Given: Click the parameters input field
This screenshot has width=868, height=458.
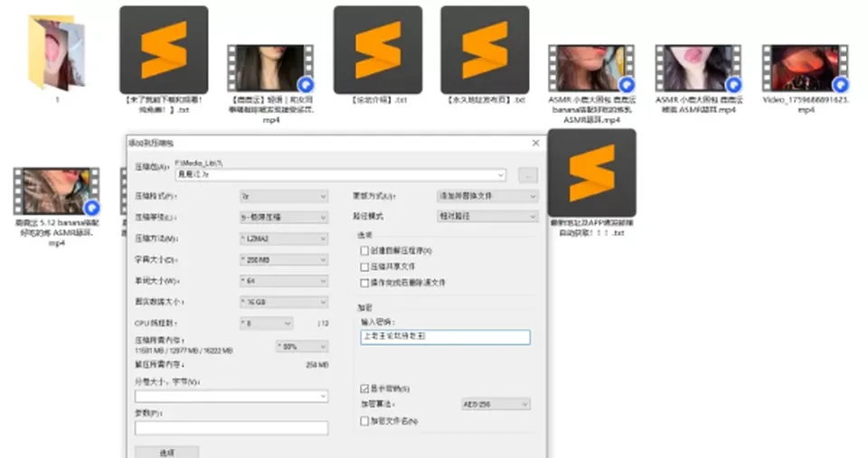Looking at the screenshot, I should (231, 427).
